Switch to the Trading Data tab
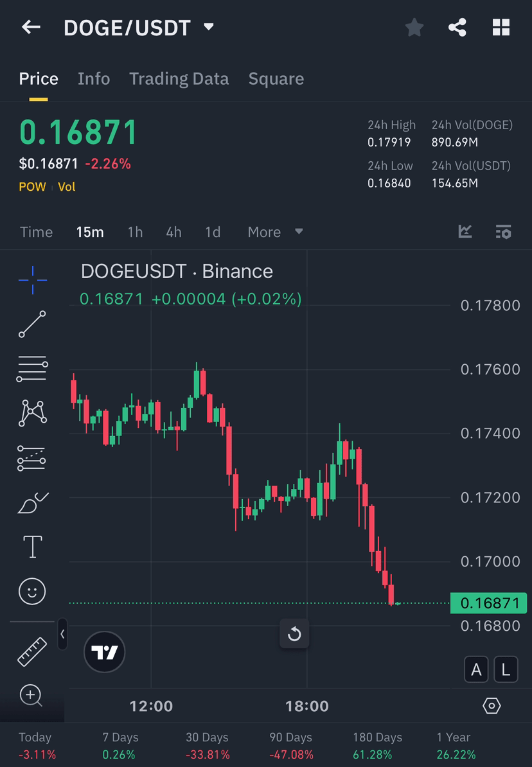 [179, 78]
